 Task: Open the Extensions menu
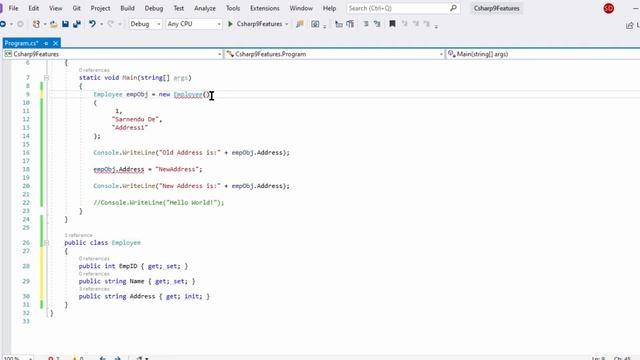(265, 8)
